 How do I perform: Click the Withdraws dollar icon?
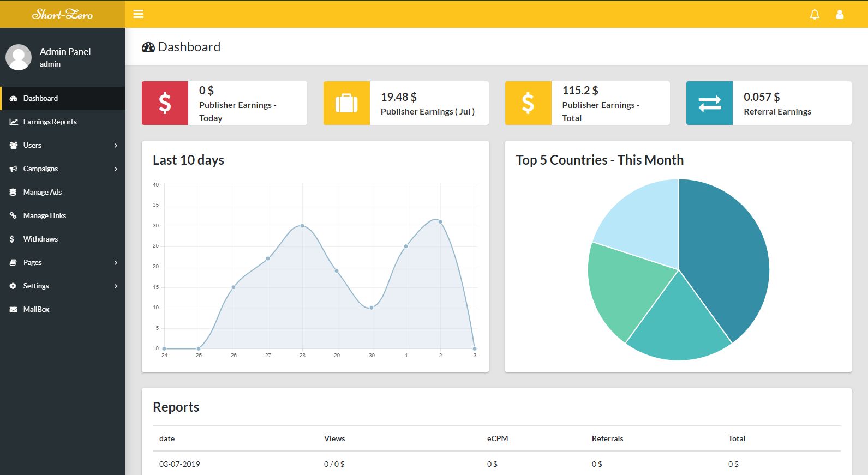(x=12, y=239)
